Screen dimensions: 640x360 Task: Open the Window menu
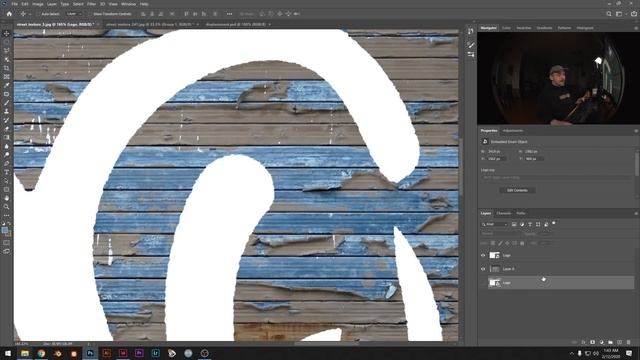pos(128,4)
